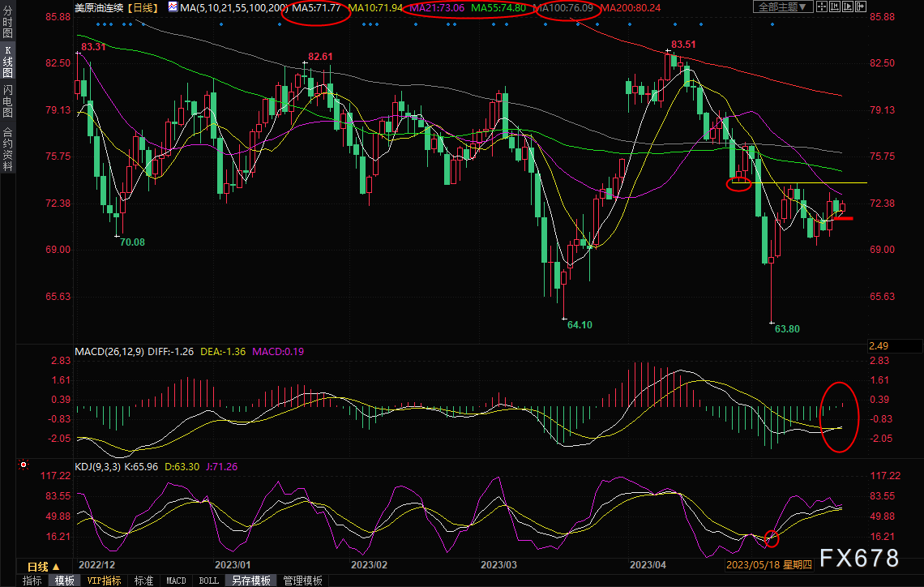Expand the 日线 period selector
This screenshot has height=587, width=924.
[x=43, y=567]
